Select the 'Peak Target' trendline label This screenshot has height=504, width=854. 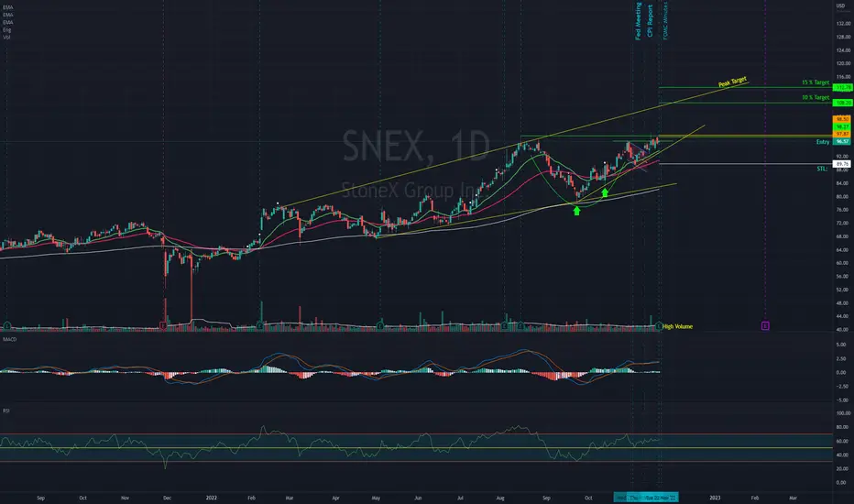click(732, 82)
